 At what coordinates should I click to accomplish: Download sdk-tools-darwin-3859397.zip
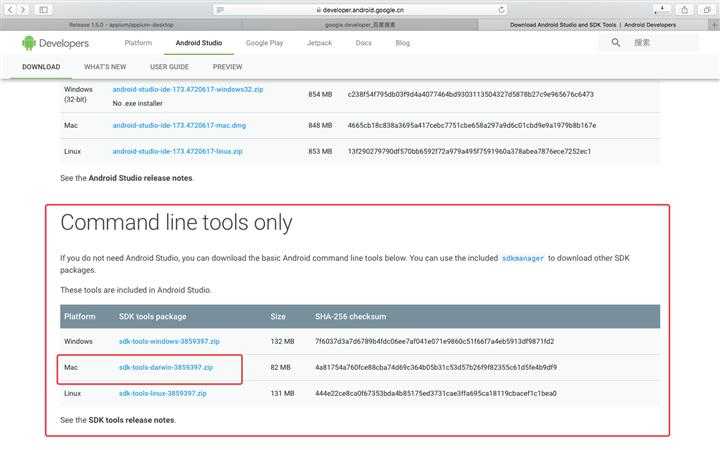coord(166,367)
